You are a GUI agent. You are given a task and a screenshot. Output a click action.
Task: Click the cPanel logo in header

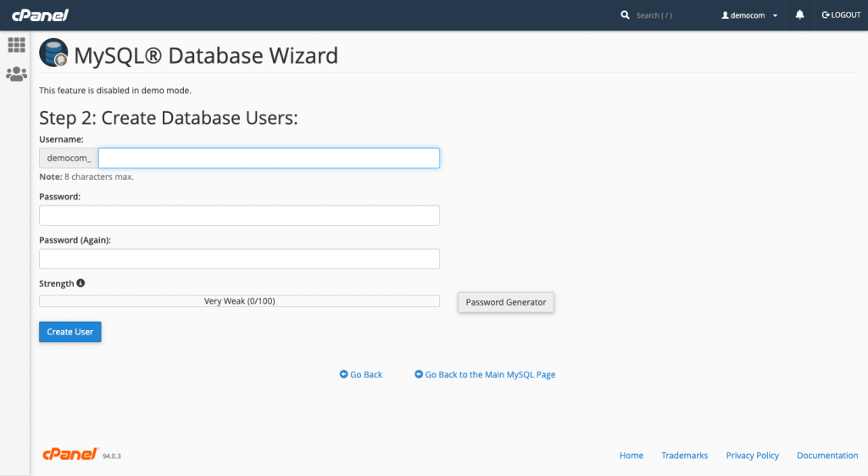[41, 15]
